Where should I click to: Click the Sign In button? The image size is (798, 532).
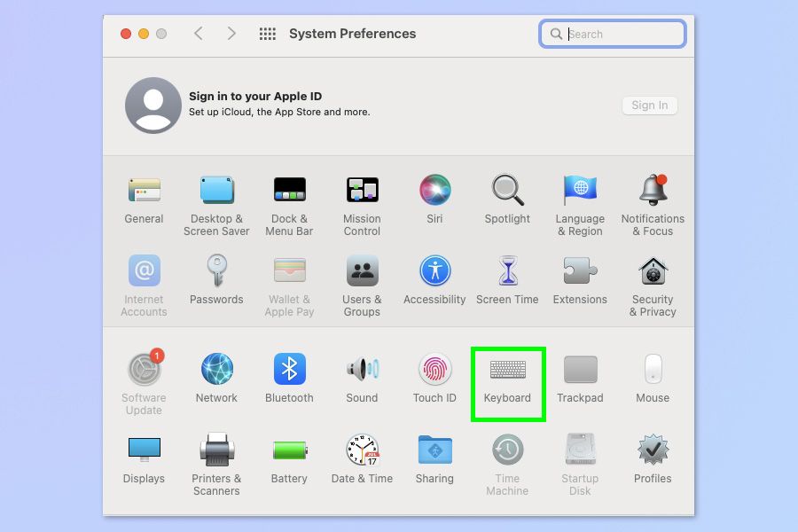(649, 105)
